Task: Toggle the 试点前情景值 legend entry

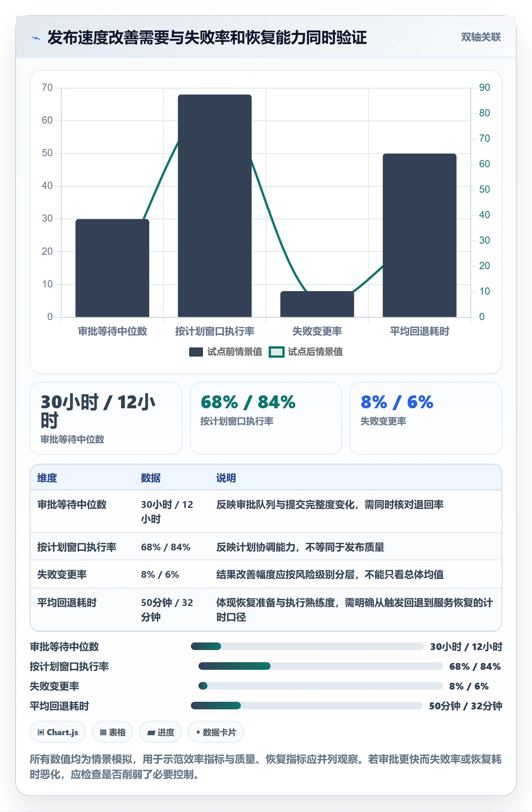Action: [226, 352]
